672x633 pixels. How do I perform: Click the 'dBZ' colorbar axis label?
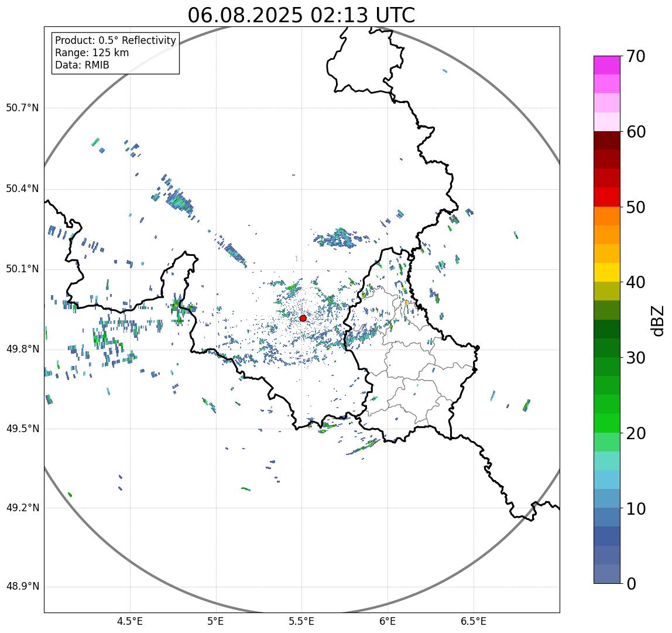click(x=657, y=321)
